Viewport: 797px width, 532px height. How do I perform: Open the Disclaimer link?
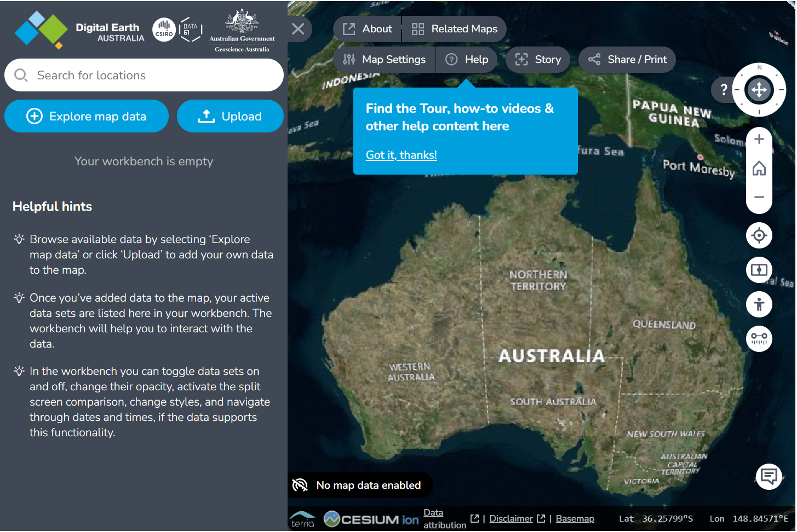point(511,518)
